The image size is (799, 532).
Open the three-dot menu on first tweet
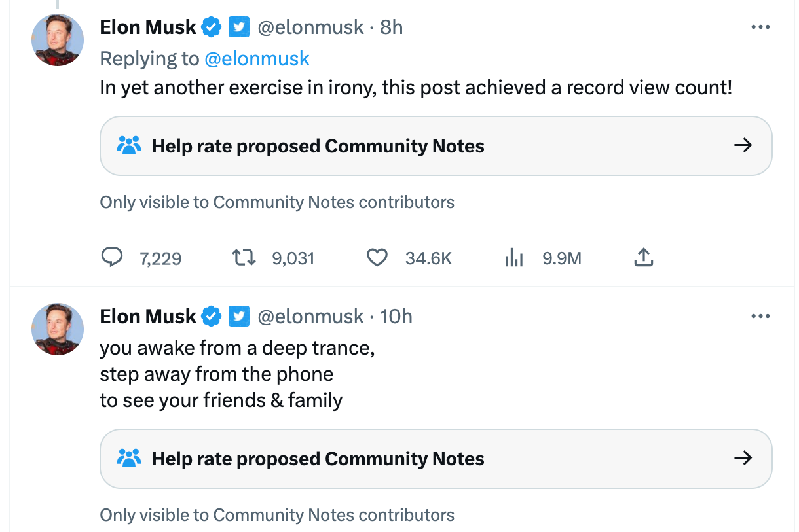tap(760, 27)
